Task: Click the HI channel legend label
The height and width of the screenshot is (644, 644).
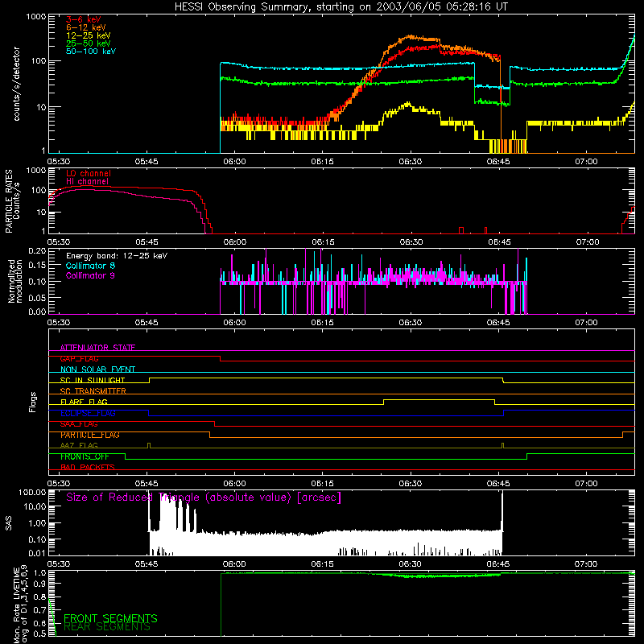Action: [x=88, y=182]
